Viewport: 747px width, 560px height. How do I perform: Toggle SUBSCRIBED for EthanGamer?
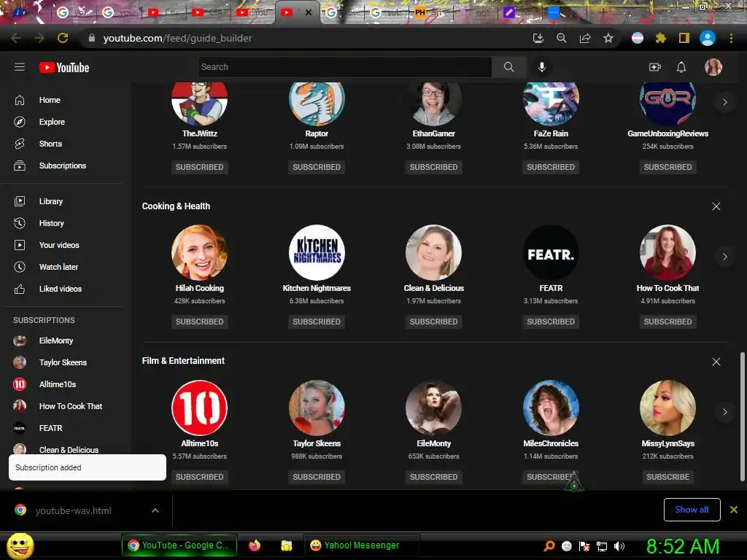[433, 167]
